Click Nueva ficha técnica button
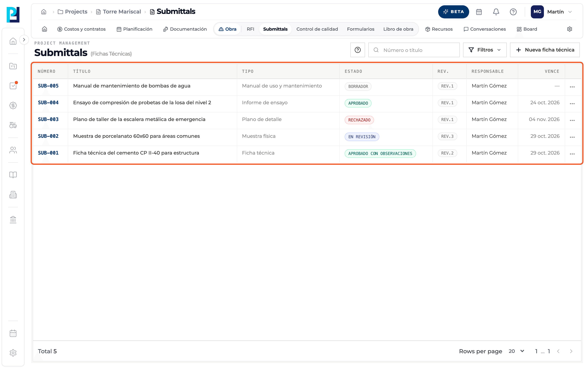 click(545, 50)
